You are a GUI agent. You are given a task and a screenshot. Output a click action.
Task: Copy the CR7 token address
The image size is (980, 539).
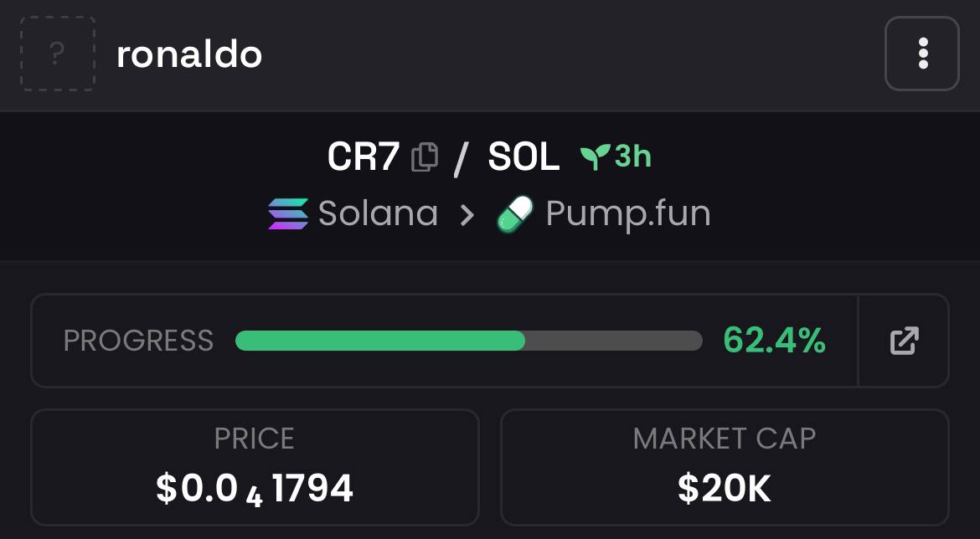click(x=425, y=157)
